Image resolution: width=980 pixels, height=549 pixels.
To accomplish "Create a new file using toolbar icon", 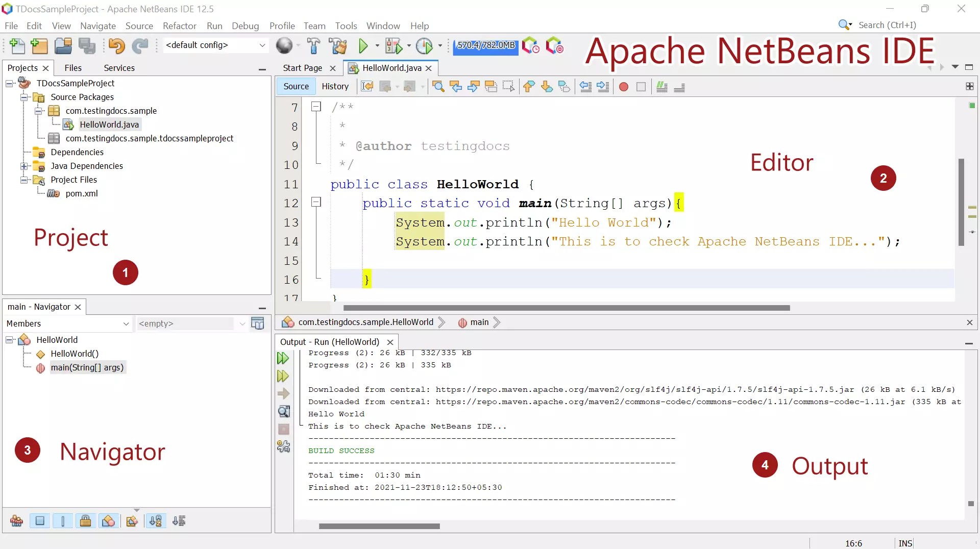I will [16, 46].
